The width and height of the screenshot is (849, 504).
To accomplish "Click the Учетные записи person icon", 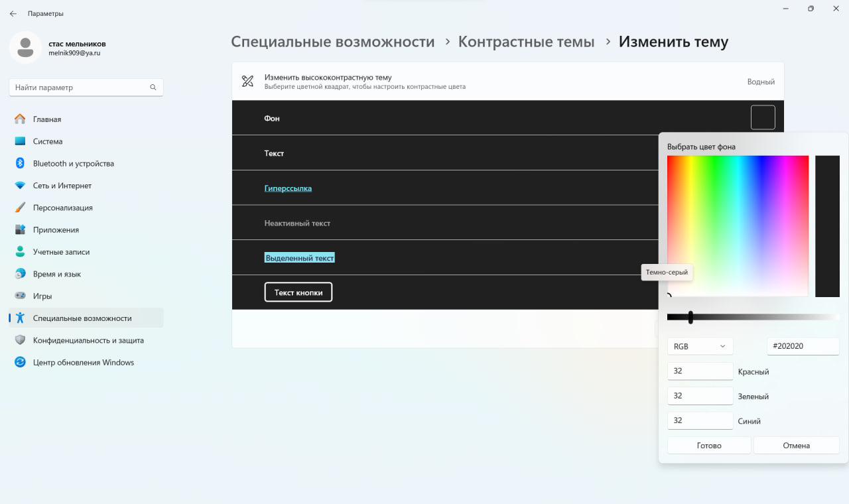I will point(20,252).
